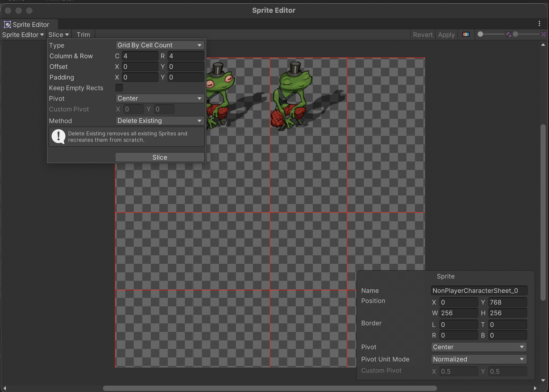Click the vertical scroll up arrow
This screenshot has height=392, width=549.
[543, 45]
